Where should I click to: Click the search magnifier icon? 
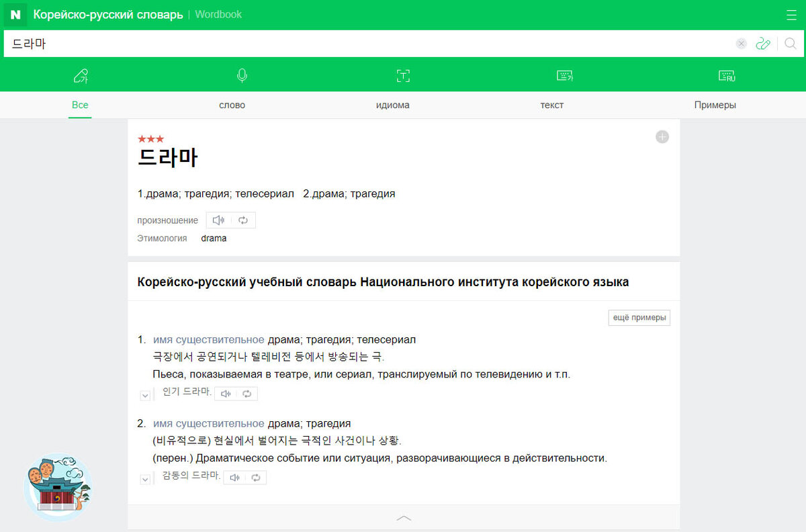coord(790,43)
